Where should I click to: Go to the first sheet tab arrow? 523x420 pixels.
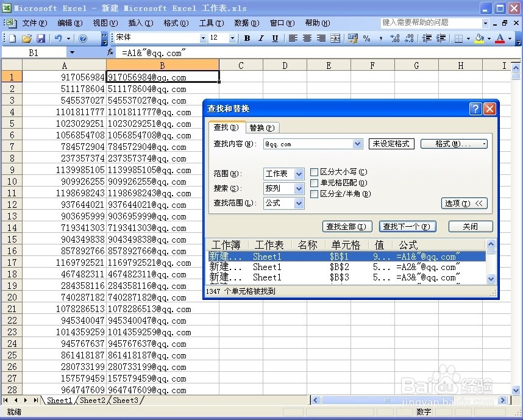click(x=5, y=400)
